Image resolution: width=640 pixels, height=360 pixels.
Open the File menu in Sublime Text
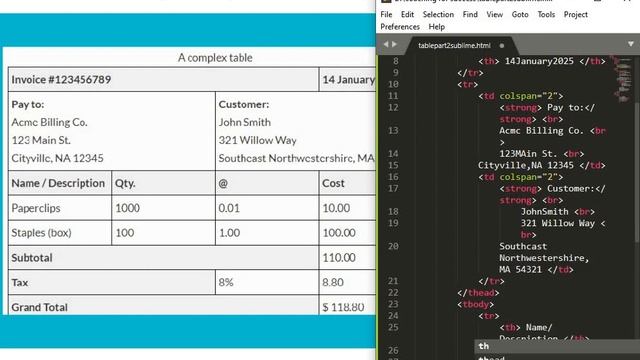point(386,14)
